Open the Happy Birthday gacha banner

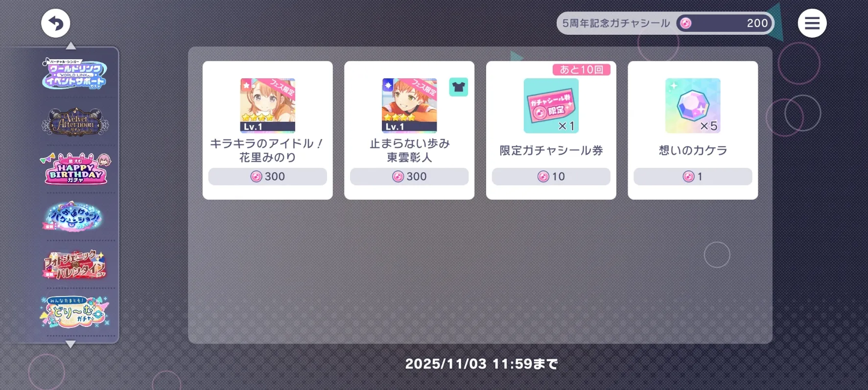click(75, 169)
